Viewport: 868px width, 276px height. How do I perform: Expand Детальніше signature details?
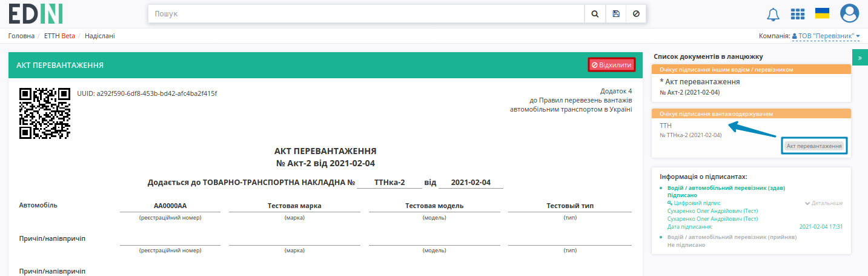[x=824, y=203]
